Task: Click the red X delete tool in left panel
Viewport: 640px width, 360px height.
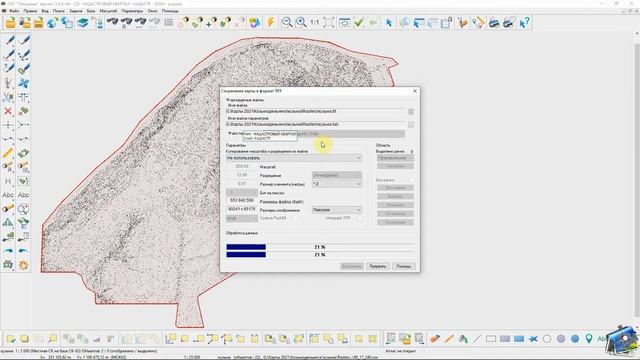Action: coord(8,111)
